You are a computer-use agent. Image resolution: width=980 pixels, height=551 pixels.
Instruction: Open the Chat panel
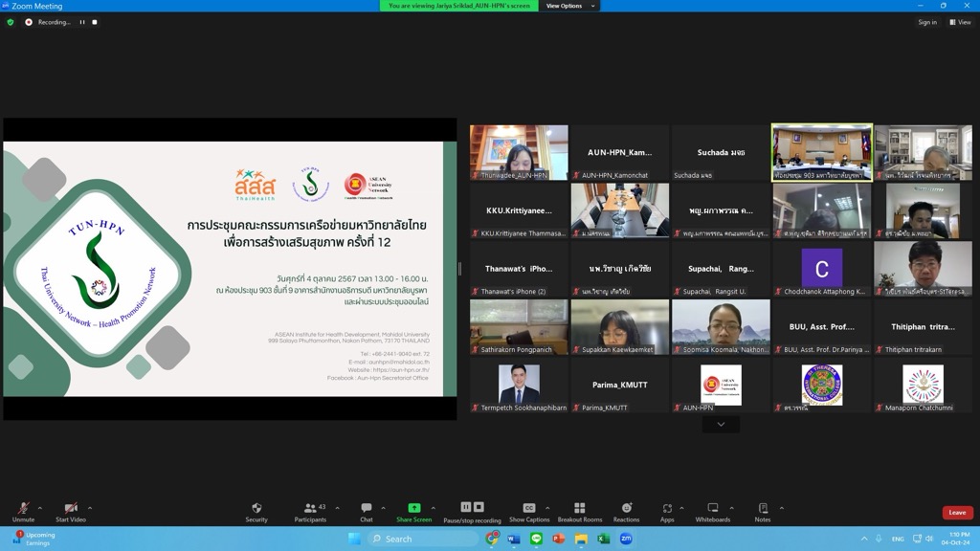tap(366, 512)
